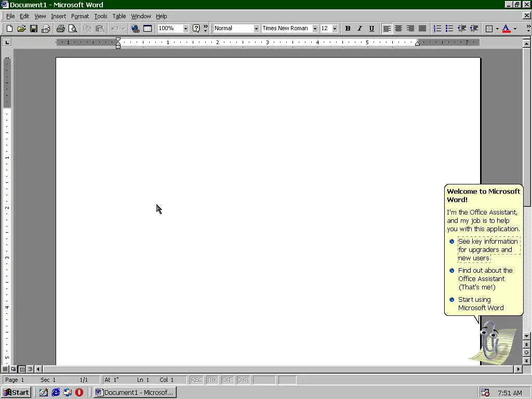Choose Find out about the Office Assistant

click(x=485, y=279)
